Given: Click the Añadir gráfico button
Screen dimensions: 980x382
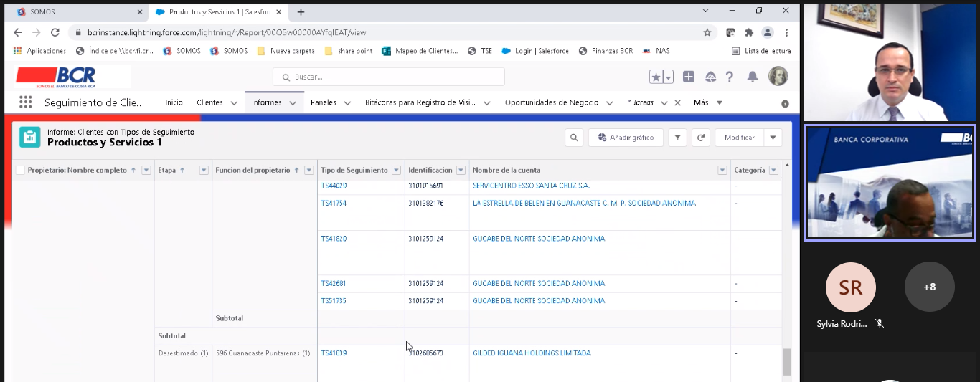Looking at the screenshot, I should coord(625,138).
